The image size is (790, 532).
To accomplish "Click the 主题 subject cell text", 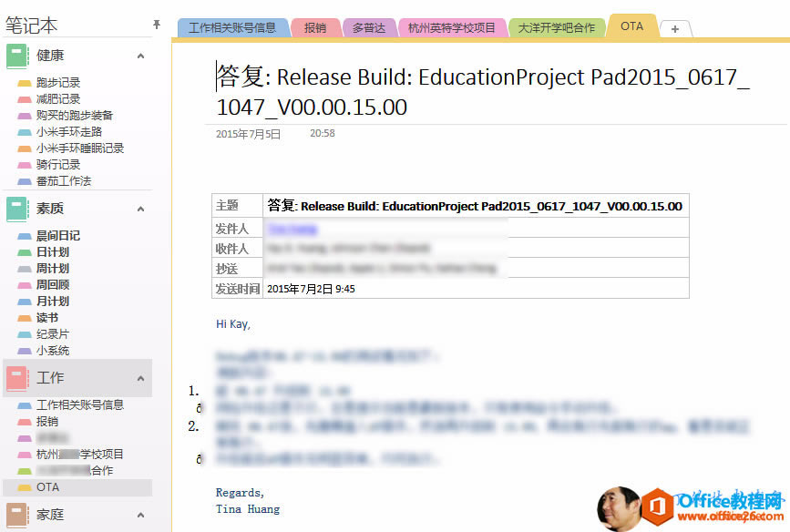I will [x=475, y=206].
